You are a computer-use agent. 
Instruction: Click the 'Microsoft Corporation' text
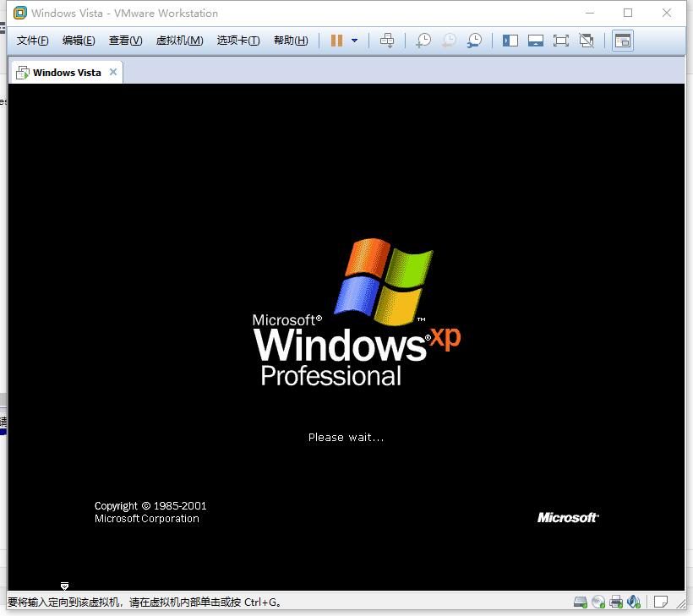(147, 519)
